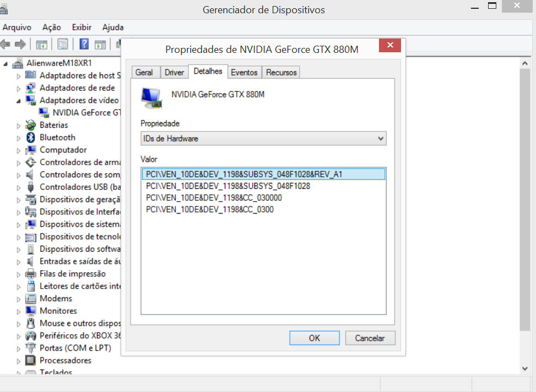Switch to the Recursos tab

[281, 73]
